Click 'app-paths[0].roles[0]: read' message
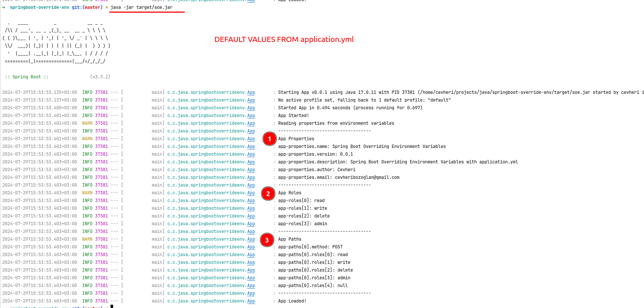 pos(313,255)
